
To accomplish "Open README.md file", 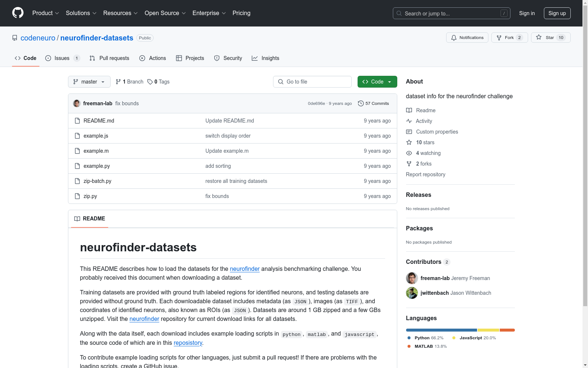I will (99, 121).
